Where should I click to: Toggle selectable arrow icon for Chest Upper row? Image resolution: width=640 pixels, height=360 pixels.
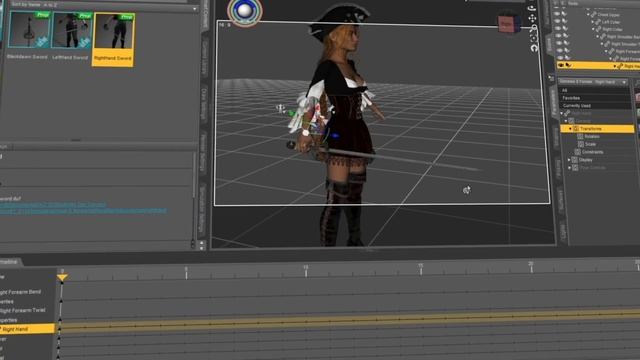point(563,13)
